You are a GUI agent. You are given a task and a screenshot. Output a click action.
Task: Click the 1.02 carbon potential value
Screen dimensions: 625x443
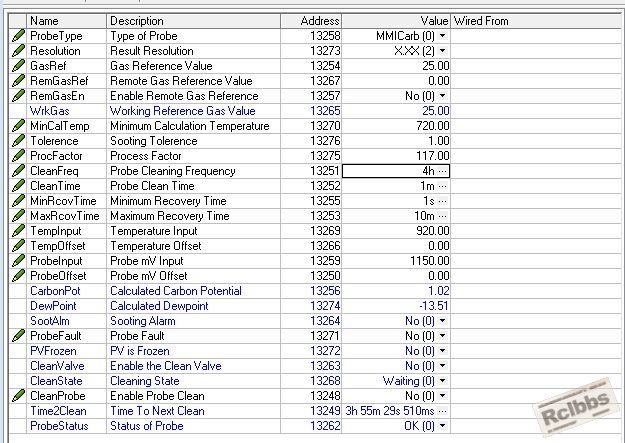[438, 291]
